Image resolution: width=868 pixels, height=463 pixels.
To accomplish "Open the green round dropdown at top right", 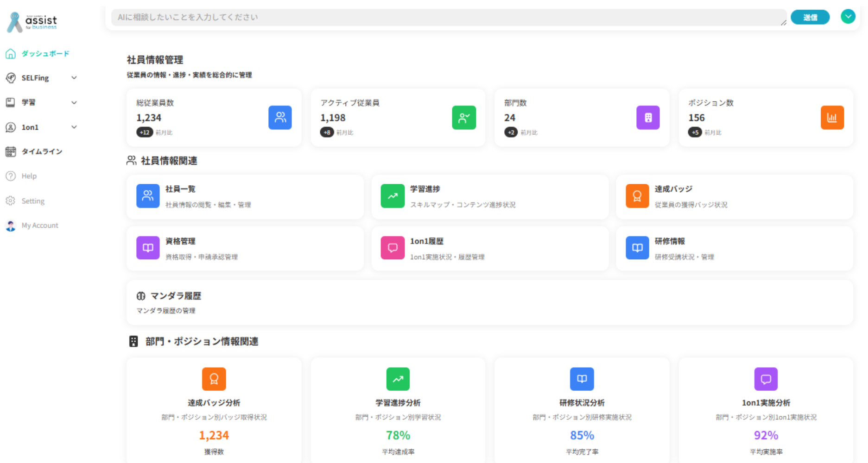I will coord(848,17).
